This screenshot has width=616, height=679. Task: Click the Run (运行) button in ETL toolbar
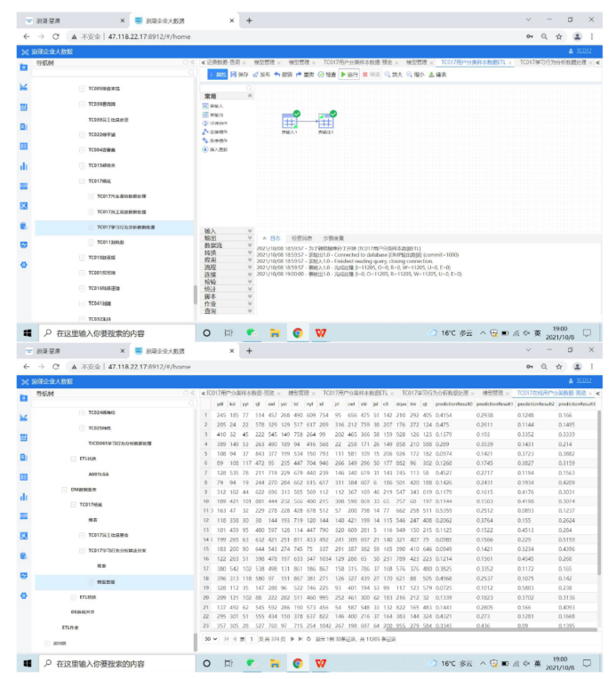coord(349,75)
